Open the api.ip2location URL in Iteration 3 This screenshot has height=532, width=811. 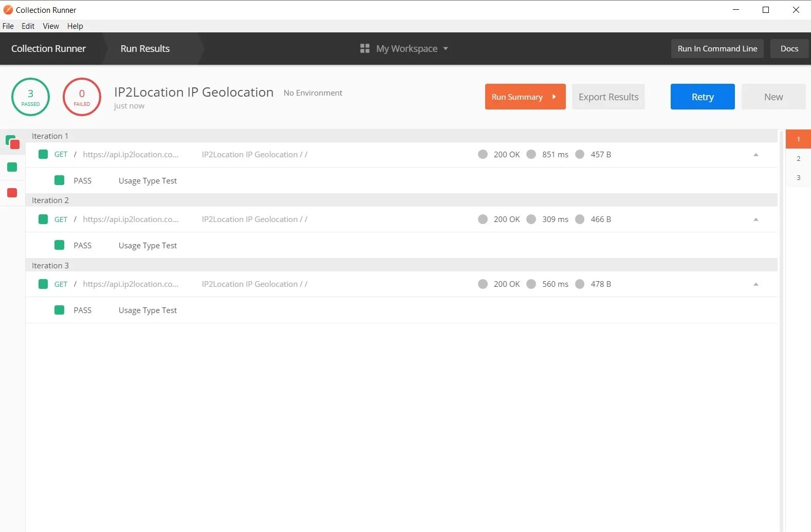(131, 284)
